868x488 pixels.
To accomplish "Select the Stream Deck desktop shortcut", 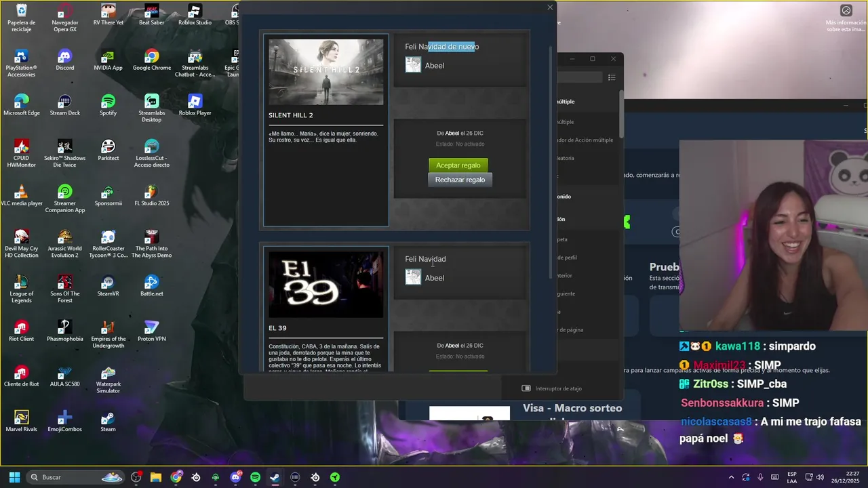I will pyautogui.click(x=64, y=106).
